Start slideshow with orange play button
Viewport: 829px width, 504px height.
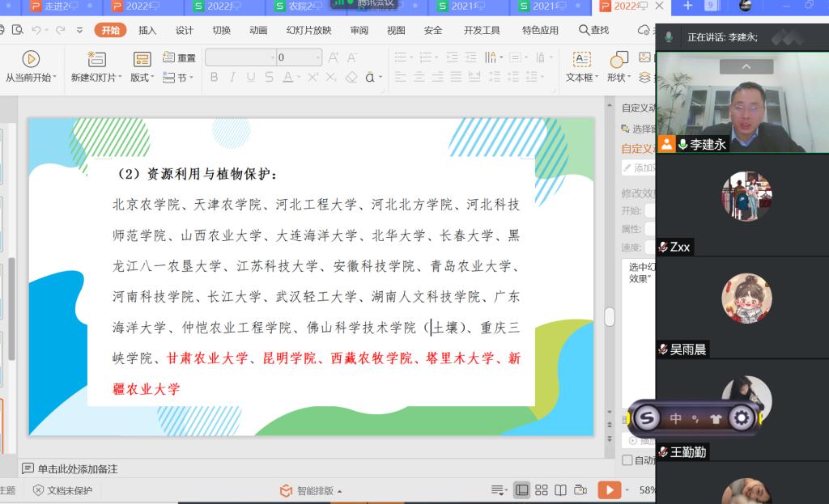click(608, 490)
